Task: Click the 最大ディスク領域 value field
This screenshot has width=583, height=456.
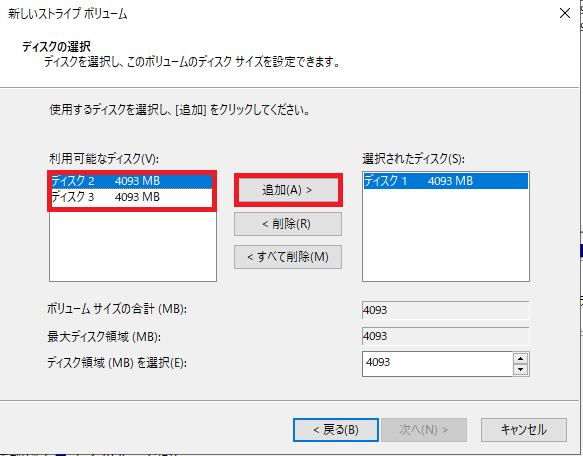Action: (x=445, y=336)
